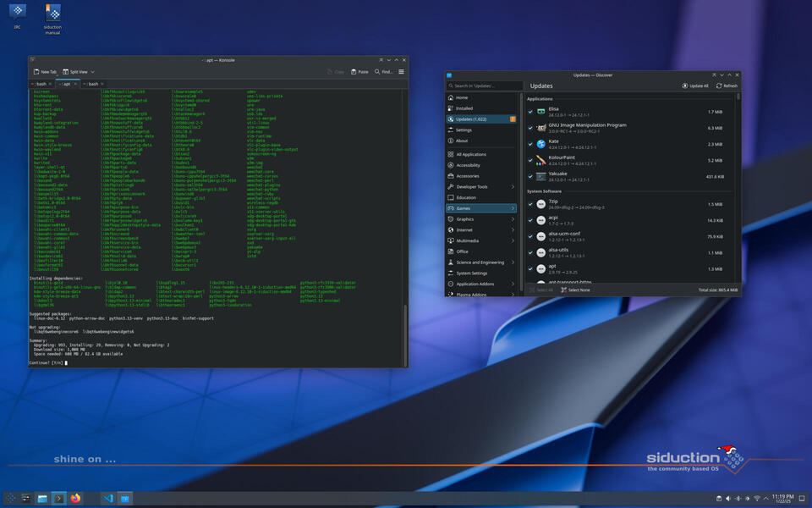Viewport: 812px width, 508px height.
Task: Open Discover Settings from the sidebar
Action: [x=480, y=130]
